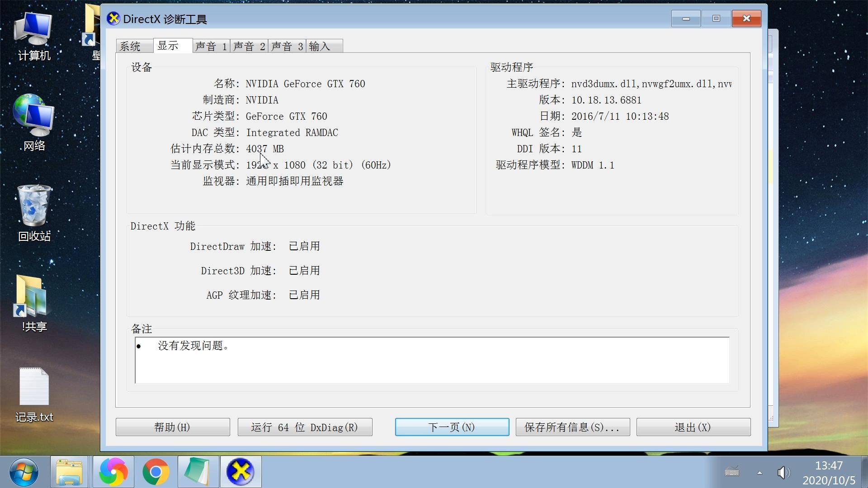The height and width of the screenshot is (488, 868).
Task: Click the AGP 纹理加速 status 已启用
Action: (304, 295)
